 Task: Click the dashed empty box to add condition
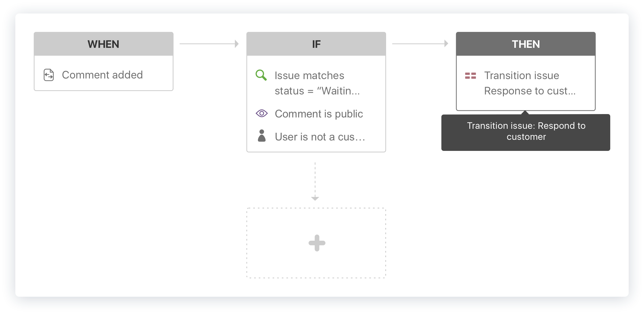click(x=316, y=243)
